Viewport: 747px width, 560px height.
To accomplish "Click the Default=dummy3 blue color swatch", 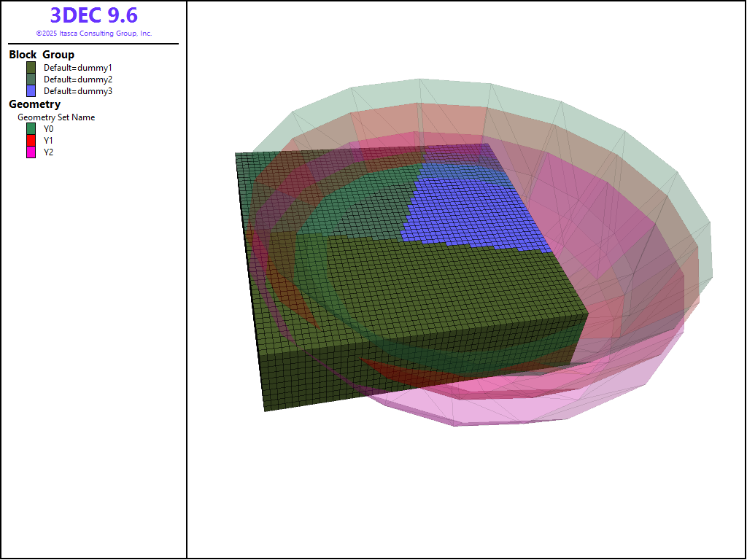I will click(x=31, y=91).
